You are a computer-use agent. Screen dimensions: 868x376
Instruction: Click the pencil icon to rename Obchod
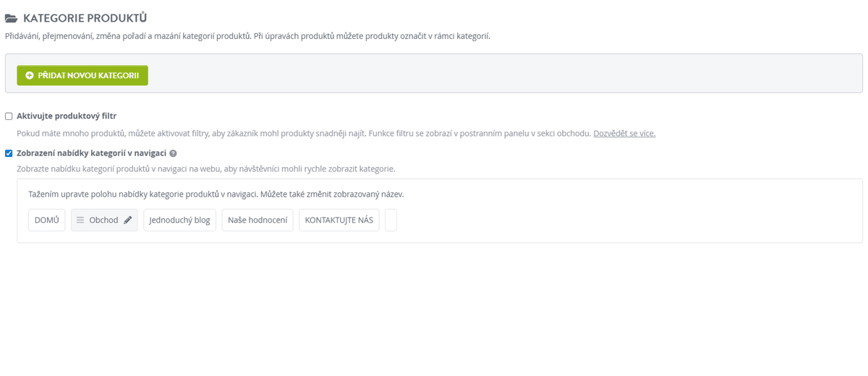(128, 220)
